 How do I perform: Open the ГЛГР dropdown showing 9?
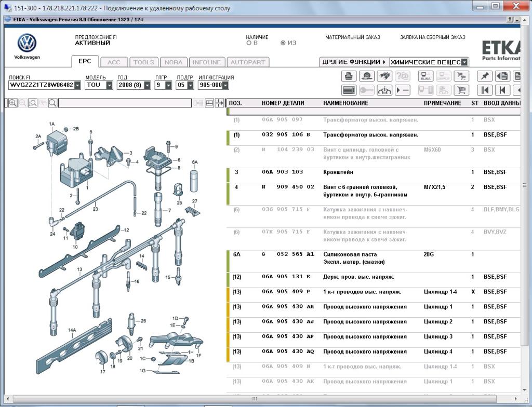tap(168, 85)
